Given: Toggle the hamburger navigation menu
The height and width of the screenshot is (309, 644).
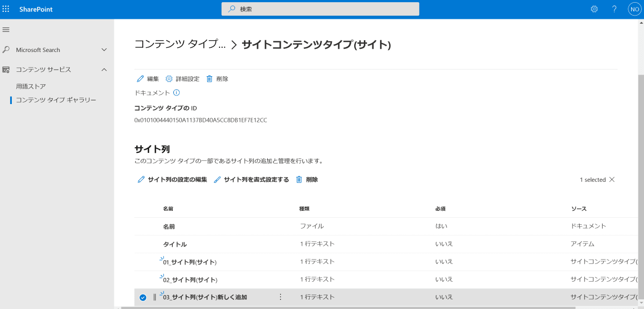Looking at the screenshot, I should tap(6, 30).
